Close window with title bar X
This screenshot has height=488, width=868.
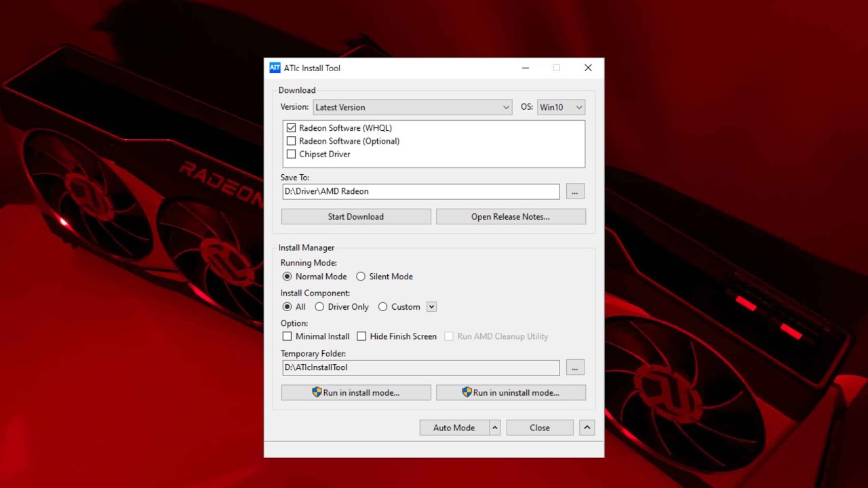tap(588, 68)
